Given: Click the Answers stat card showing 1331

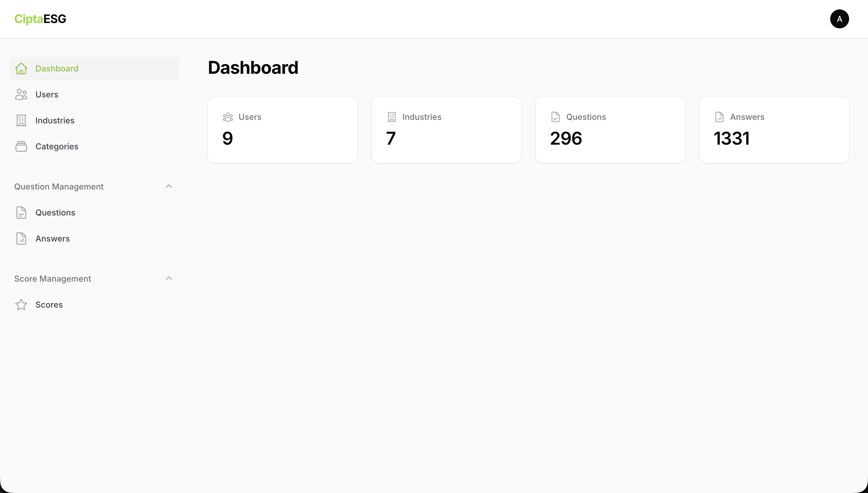Looking at the screenshot, I should 774,130.
